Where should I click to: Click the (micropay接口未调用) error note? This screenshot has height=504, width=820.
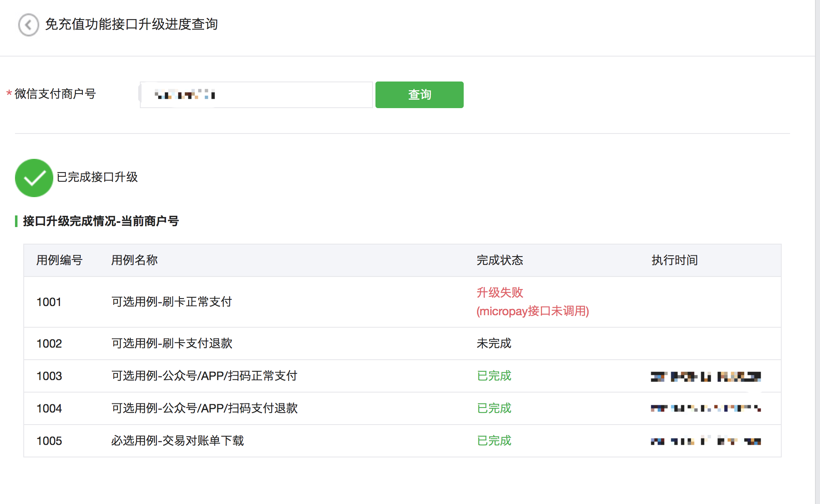pos(533,311)
